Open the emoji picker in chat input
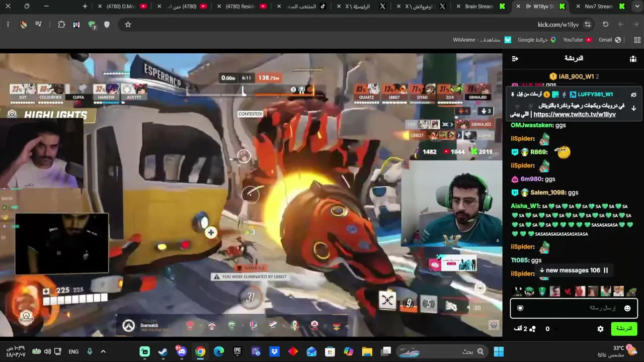 click(x=627, y=308)
